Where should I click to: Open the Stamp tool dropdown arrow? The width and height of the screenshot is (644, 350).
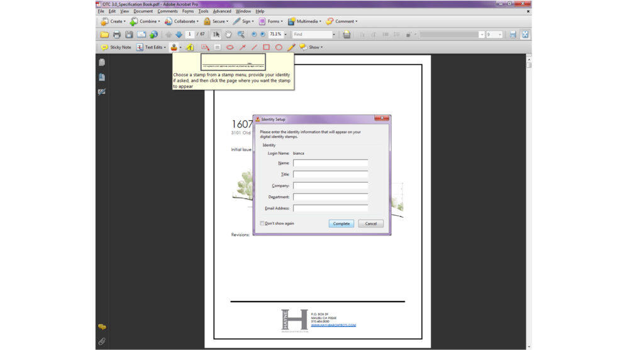pos(180,47)
